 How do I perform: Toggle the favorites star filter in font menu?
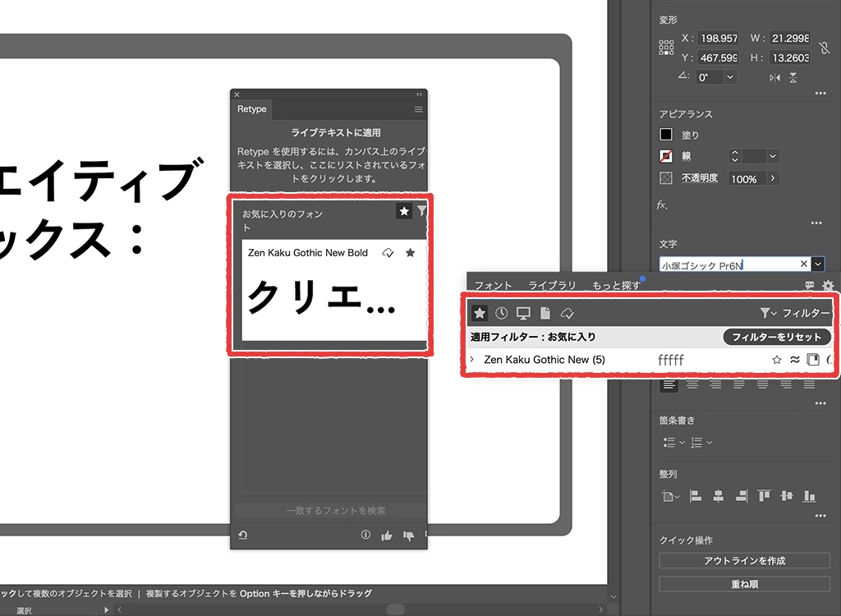(480, 313)
